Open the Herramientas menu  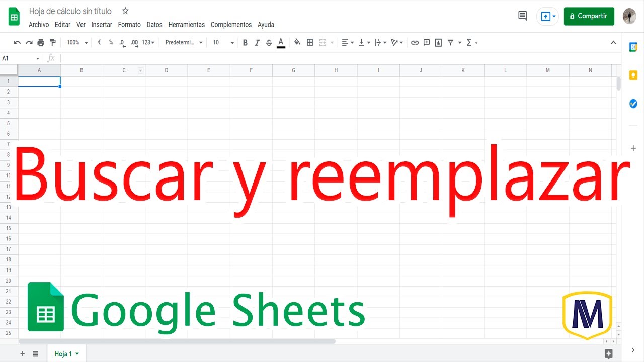point(187,25)
